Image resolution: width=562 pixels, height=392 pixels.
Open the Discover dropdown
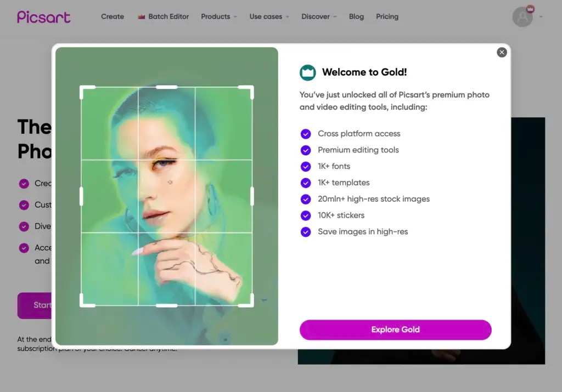coord(318,16)
